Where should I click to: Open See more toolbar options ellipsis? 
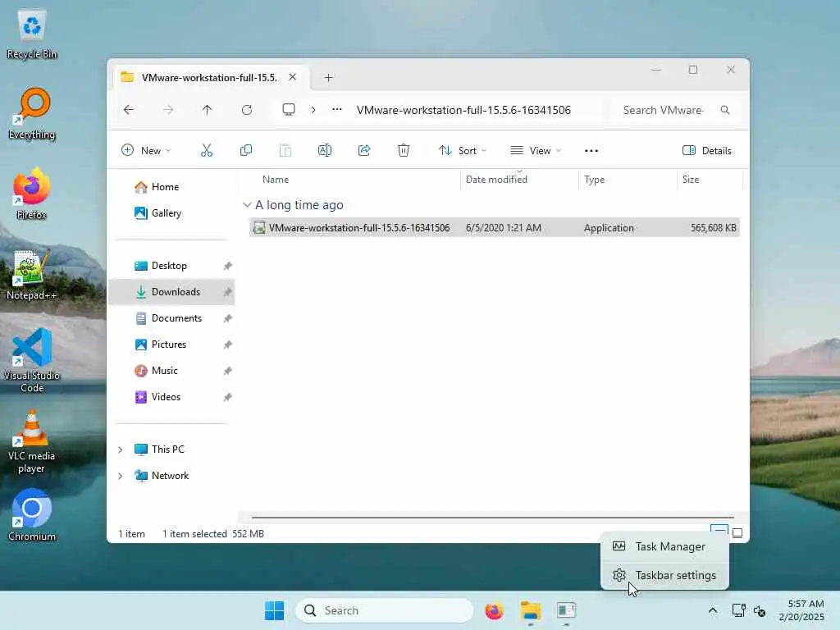tap(591, 151)
